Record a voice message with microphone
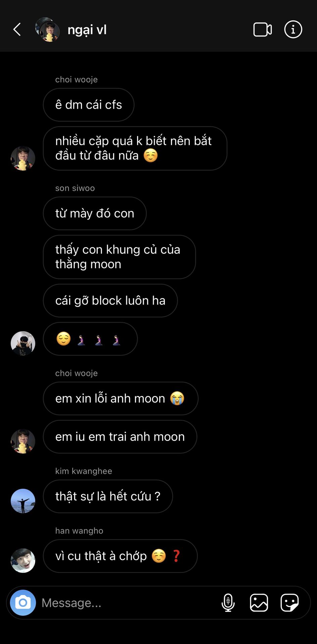The image size is (317, 644). point(228,603)
